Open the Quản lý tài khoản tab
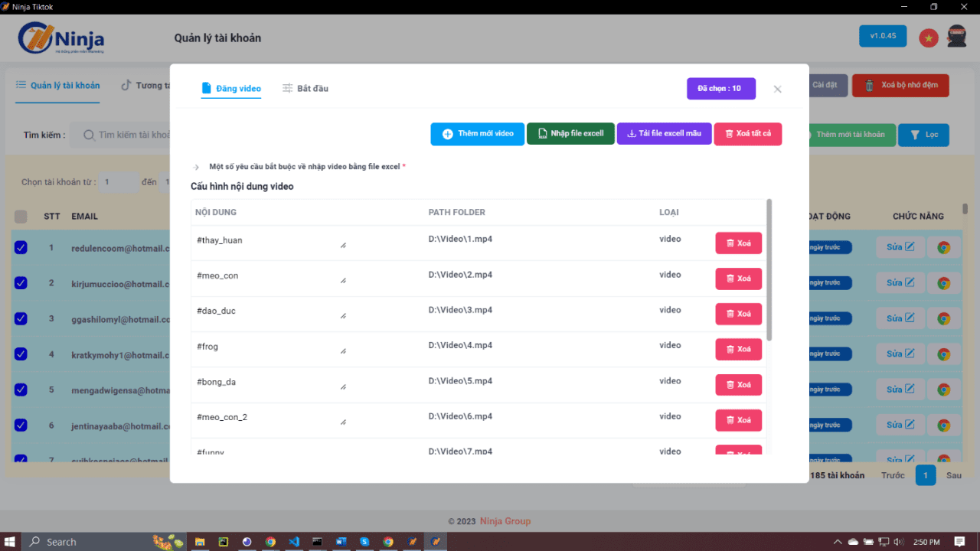 (x=58, y=85)
